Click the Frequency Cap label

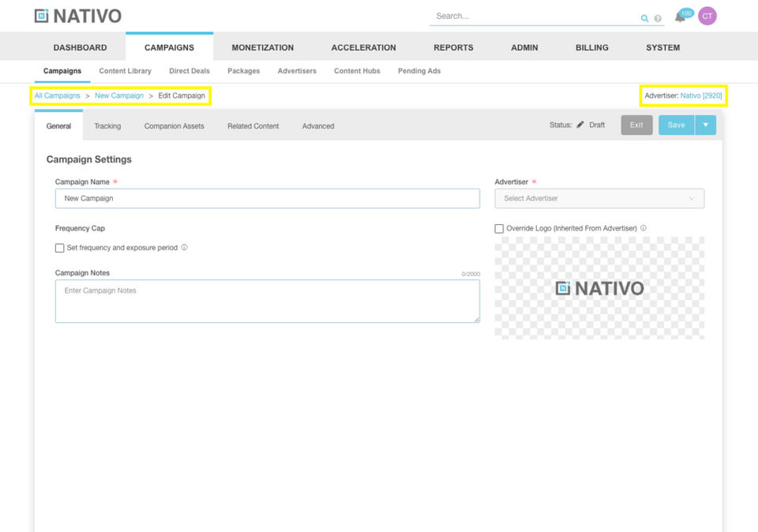pos(80,228)
